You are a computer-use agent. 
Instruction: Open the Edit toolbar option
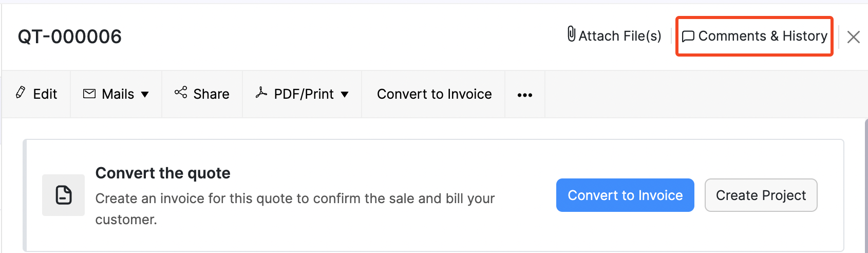tap(45, 94)
